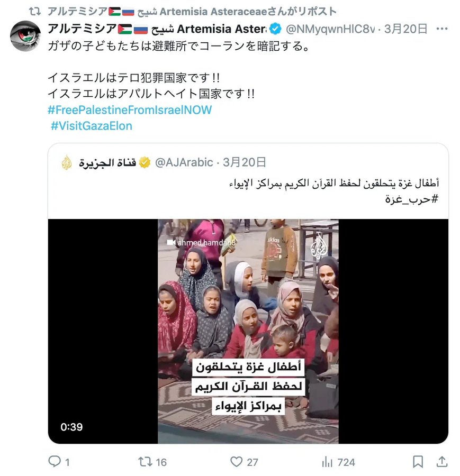Click the reposted-by header line
Screen dimensions: 460x476
(x=192, y=12)
